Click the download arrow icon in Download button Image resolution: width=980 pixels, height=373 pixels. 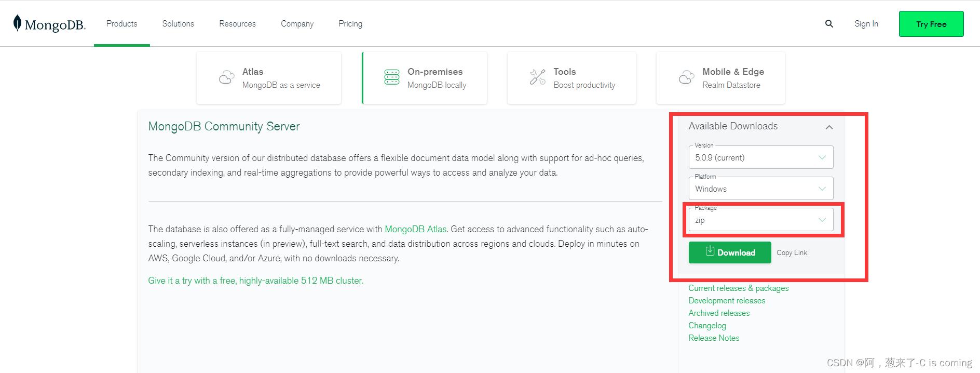coord(710,251)
